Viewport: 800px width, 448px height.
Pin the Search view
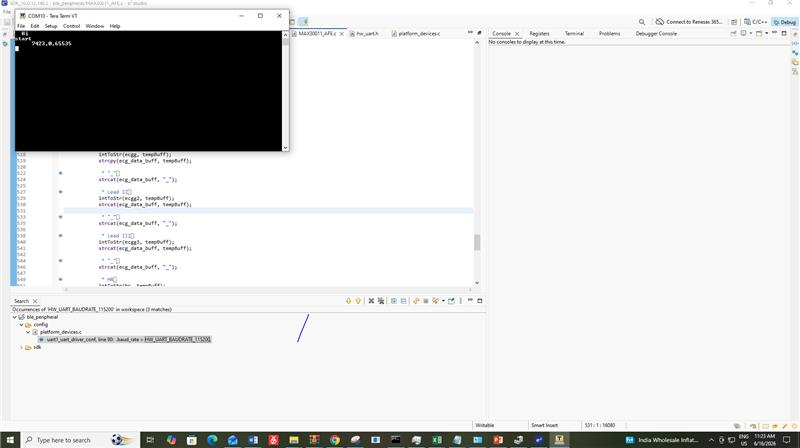tap(452, 301)
